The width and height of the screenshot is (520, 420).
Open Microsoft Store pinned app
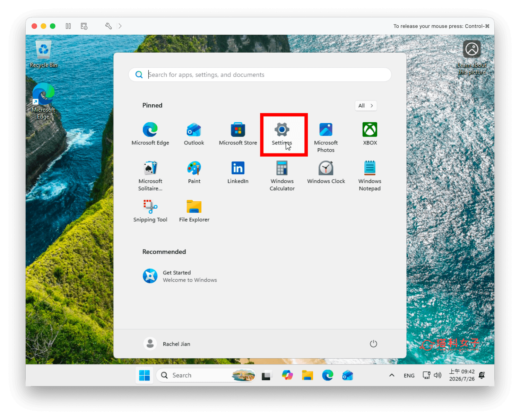tap(238, 134)
